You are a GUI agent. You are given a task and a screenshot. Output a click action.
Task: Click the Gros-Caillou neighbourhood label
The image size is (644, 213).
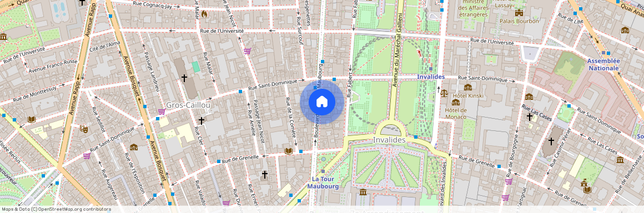click(188, 105)
